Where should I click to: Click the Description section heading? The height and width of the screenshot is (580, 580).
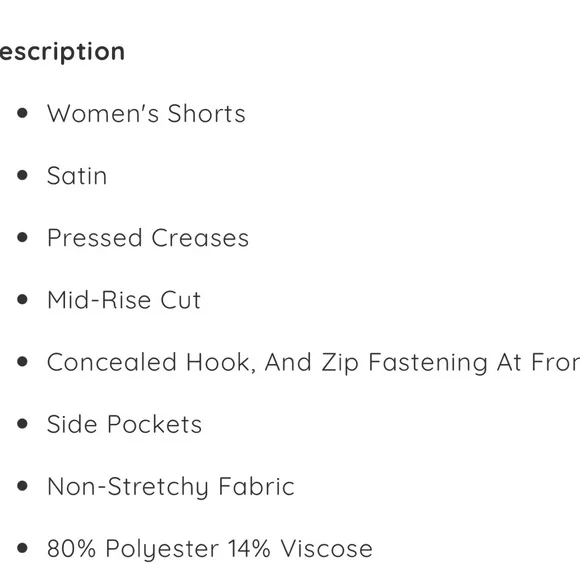pyautogui.click(x=62, y=52)
